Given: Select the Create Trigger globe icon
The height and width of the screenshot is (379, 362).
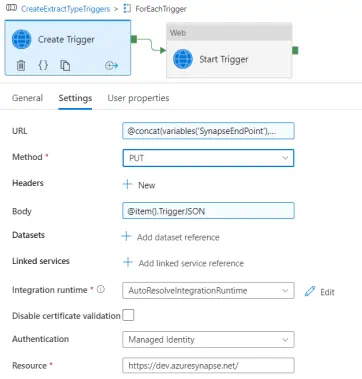Looking at the screenshot, I should click(22, 39).
